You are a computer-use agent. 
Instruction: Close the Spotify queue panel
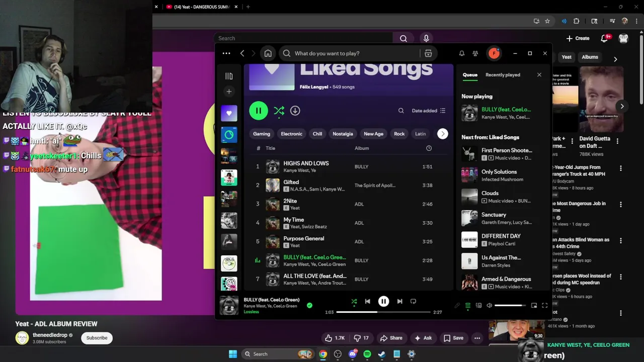[539, 75]
